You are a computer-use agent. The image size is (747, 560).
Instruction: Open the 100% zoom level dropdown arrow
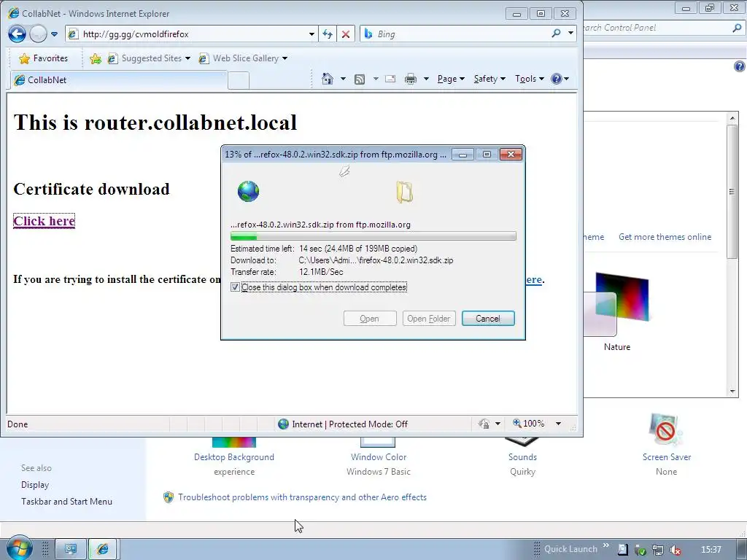558,424
